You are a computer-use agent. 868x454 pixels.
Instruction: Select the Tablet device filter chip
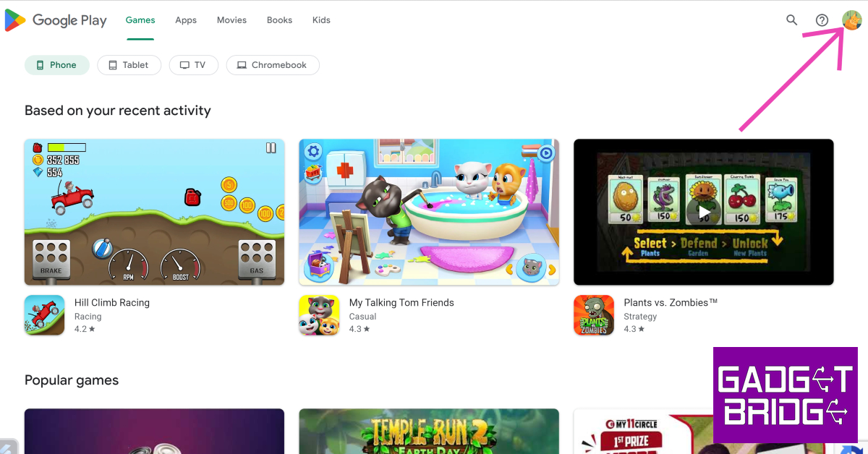click(129, 65)
